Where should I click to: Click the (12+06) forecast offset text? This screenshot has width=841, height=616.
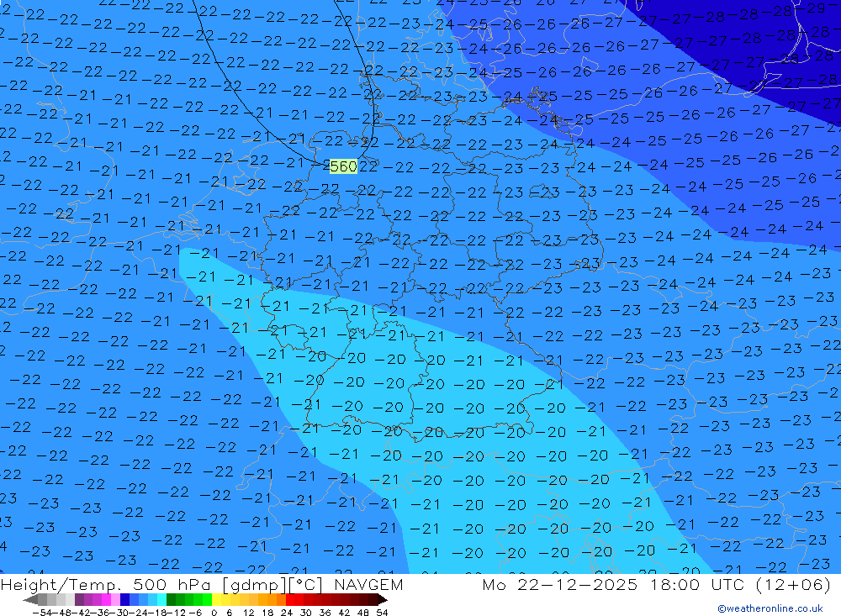coord(793,584)
